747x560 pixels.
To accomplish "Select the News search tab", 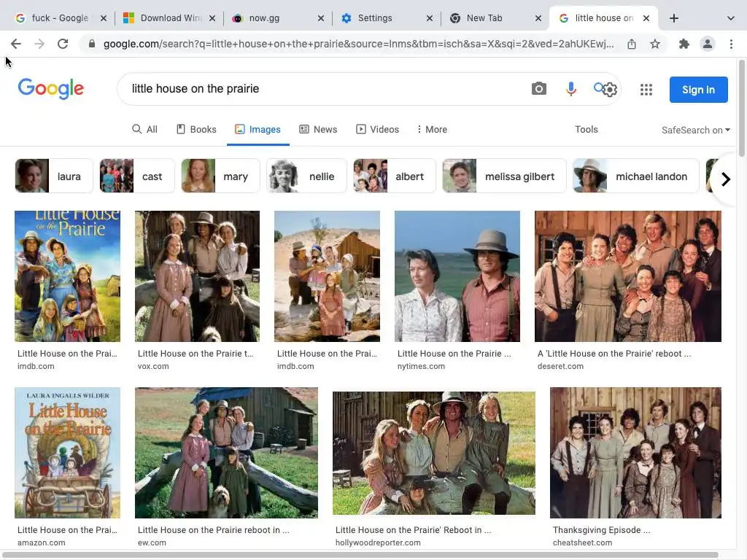I will point(318,130).
